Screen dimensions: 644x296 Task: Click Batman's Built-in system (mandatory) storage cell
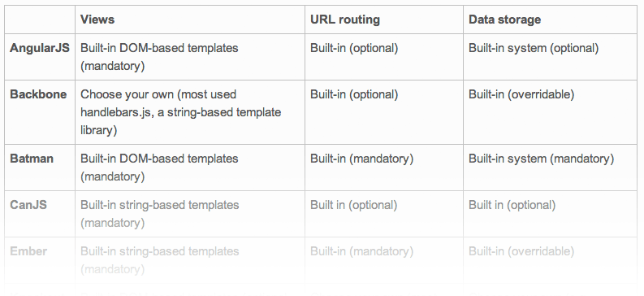(x=550, y=168)
